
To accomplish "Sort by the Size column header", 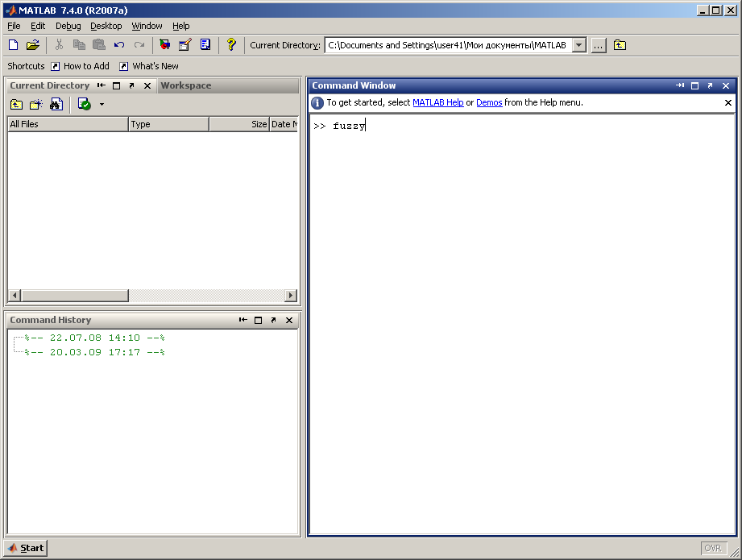I will pyautogui.click(x=239, y=124).
